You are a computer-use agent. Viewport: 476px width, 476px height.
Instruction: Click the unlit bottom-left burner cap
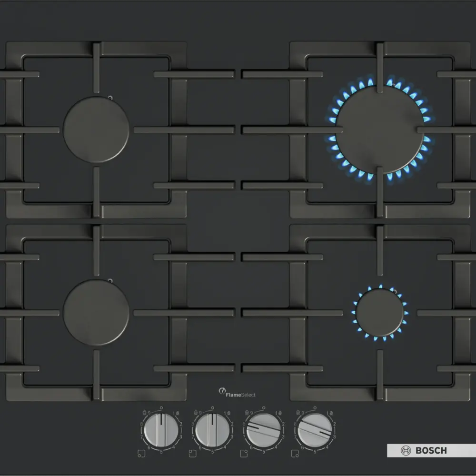[x=96, y=312]
